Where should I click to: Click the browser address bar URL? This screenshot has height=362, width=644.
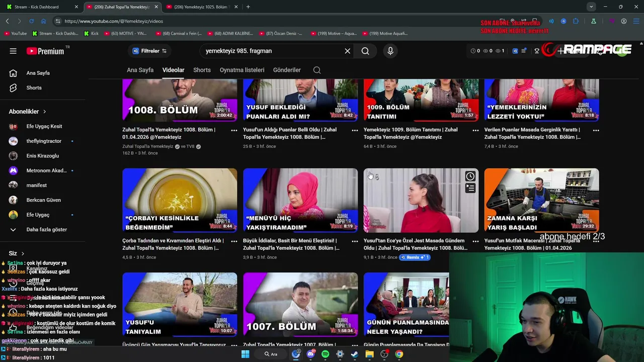click(x=114, y=21)
